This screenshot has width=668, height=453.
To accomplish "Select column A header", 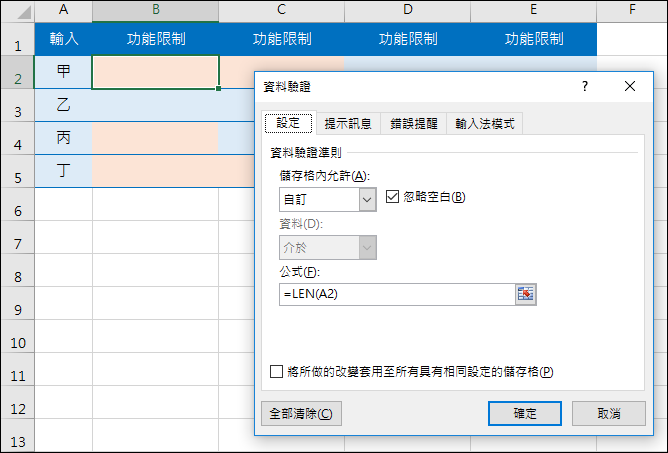I will pos(63,10).
